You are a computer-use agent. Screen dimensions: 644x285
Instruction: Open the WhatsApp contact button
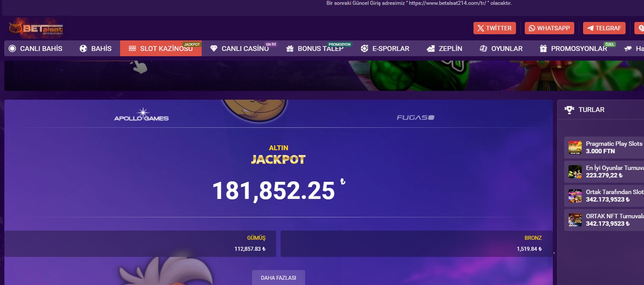click(549, 28)
